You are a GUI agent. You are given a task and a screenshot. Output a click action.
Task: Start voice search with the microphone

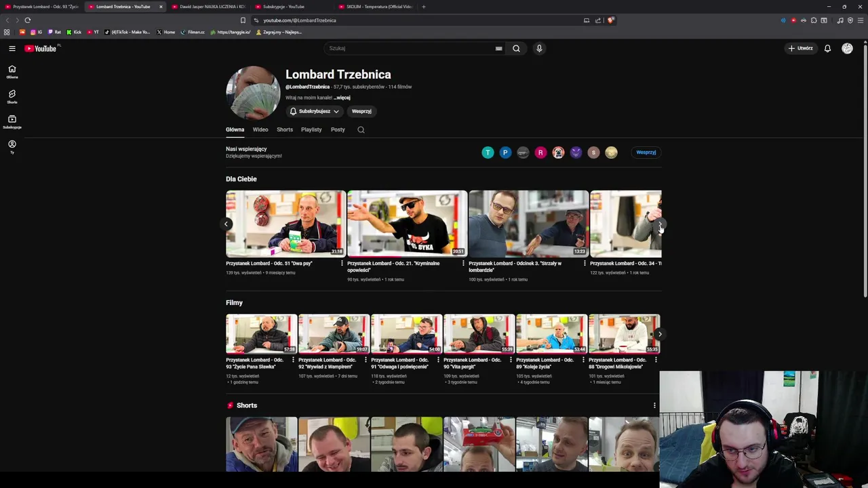tap(539, 48)
